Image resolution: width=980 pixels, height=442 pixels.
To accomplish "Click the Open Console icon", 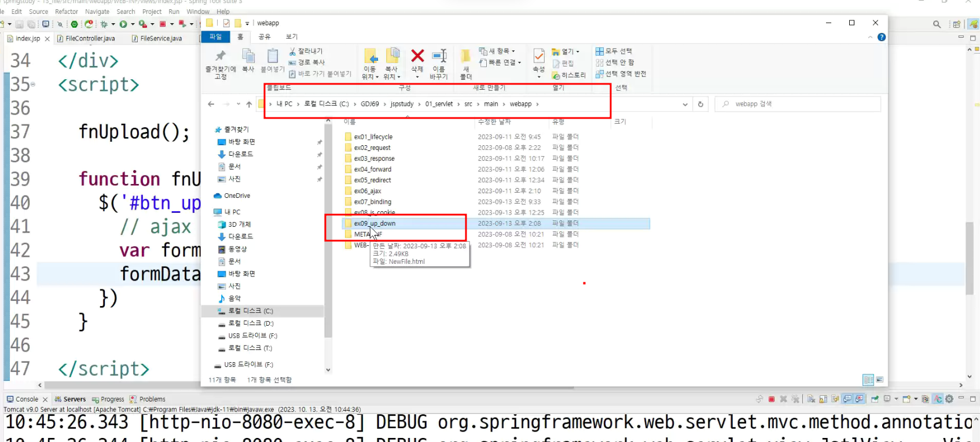I will pos(906,399).
